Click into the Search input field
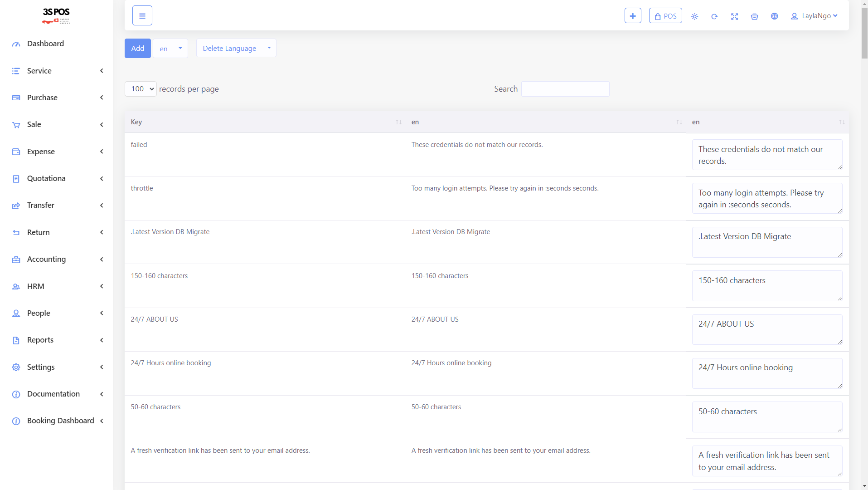The height and width of the screenshot is (490, 868). pos(565,89)
